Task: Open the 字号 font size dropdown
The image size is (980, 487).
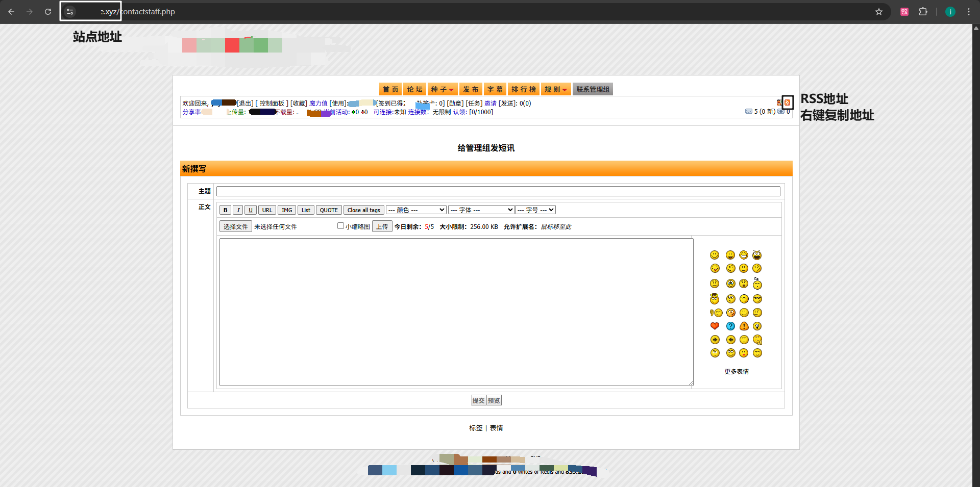Action: pyautogui.click(x=535, y=210)
